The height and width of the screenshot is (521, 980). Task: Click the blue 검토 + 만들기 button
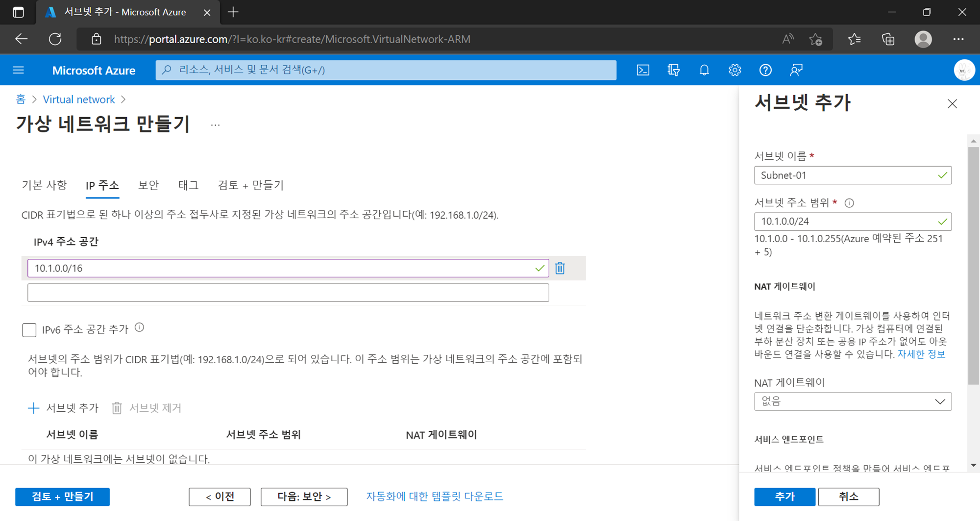pyautogui.click(x=62, y=496)
